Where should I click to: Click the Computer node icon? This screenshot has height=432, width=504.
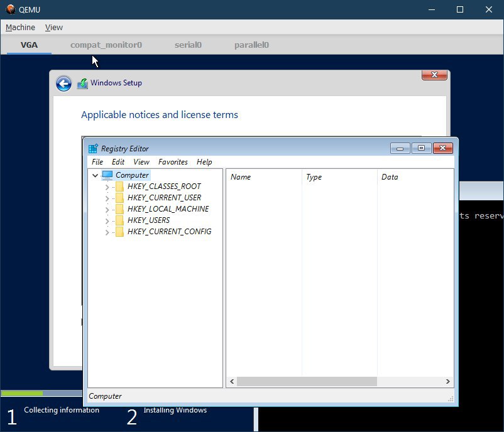(107, 175)
